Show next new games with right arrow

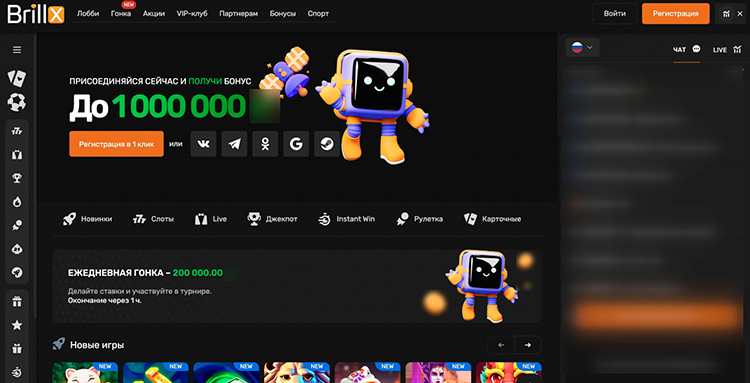[528, 345]
